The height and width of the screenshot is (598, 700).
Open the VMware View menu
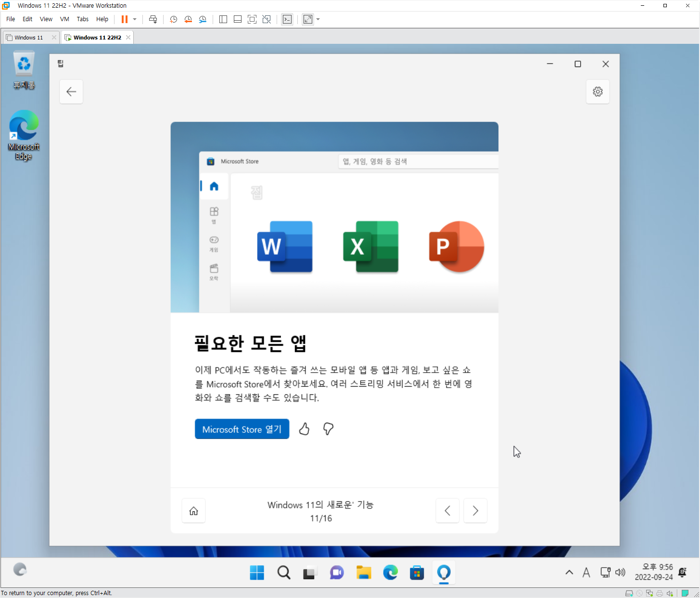46,19
